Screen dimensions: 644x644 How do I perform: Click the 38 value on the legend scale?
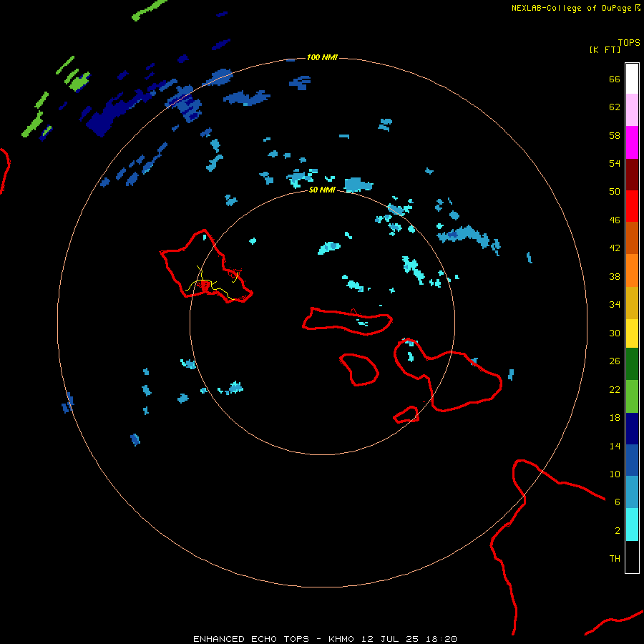point(615,277)
